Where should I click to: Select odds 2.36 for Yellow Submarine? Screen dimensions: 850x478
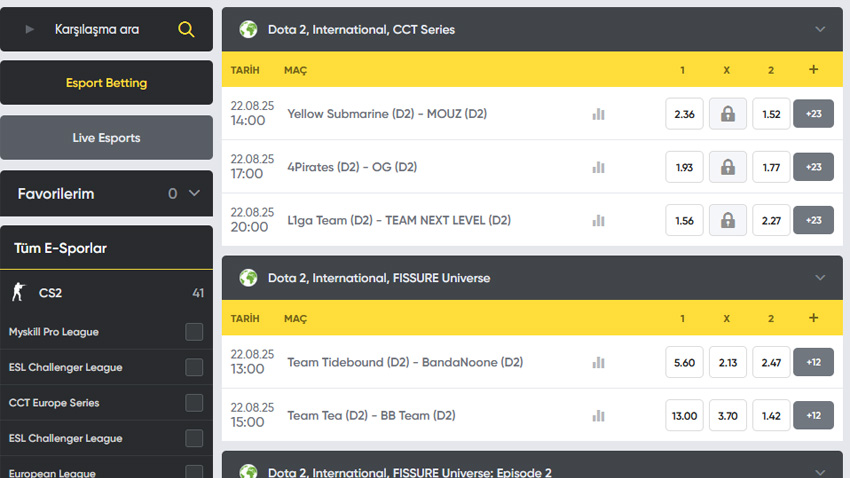coord(684,114)
